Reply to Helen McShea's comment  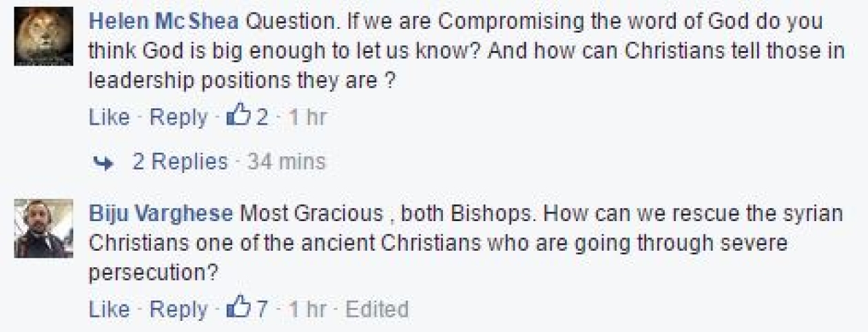coord(178,118)
